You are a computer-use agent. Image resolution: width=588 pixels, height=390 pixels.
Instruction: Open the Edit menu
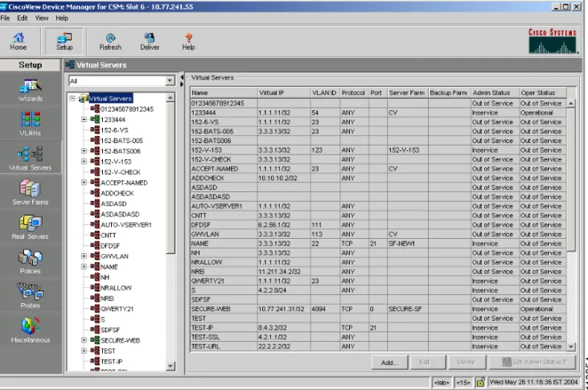pos(23,18)
